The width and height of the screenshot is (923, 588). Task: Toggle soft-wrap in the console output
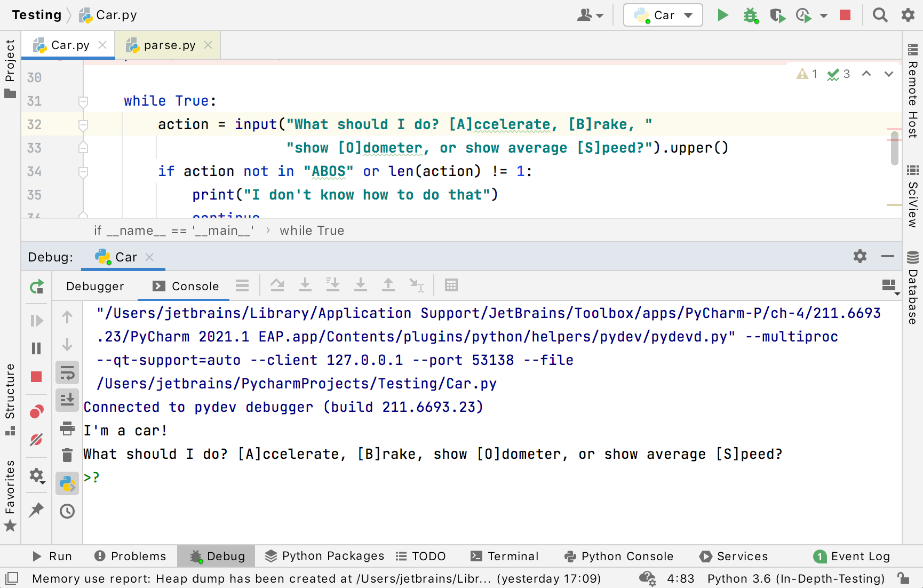pyautogui.click(x=67, y=372)
